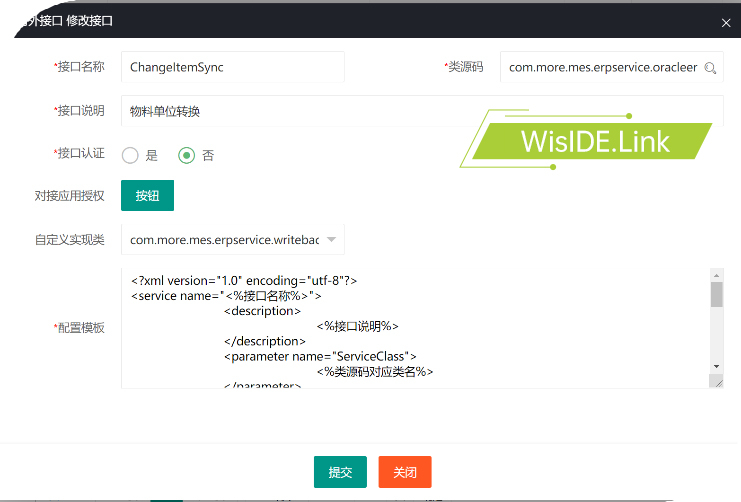This screenshot has height=502, width=741.
Task: Expand the 自定义实现类 dropdown arrow
Action: click(x=331, y=240)
